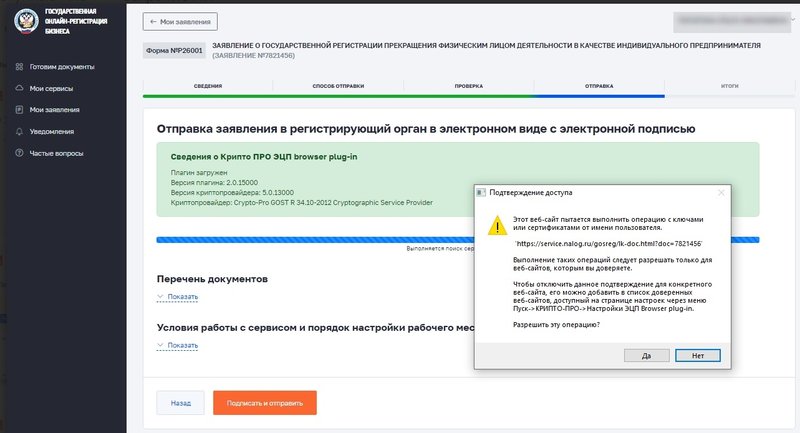Open Уведомления in the sidebar
Screen dimensions: 800x433
coord(52,132)
